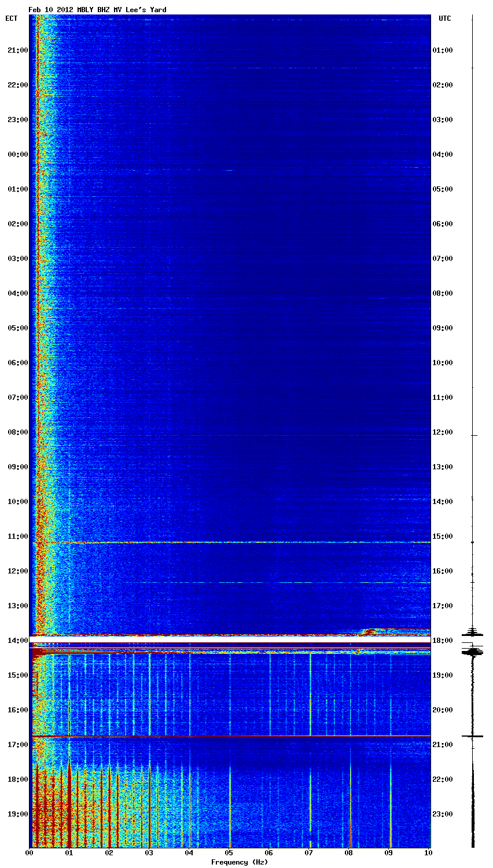The image size is (493, 868).
Task: Pick the 12:00 label on the UTC axis
Action: click(443, 432)
